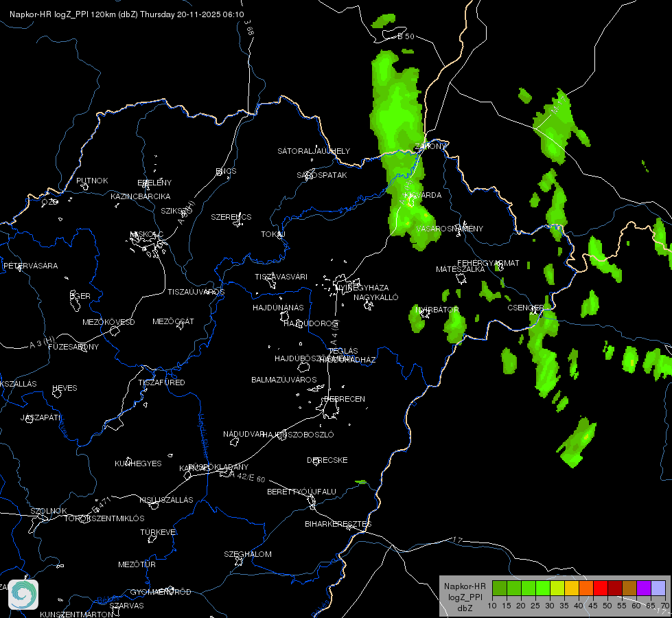Click the HEVES label

point(65,388)
